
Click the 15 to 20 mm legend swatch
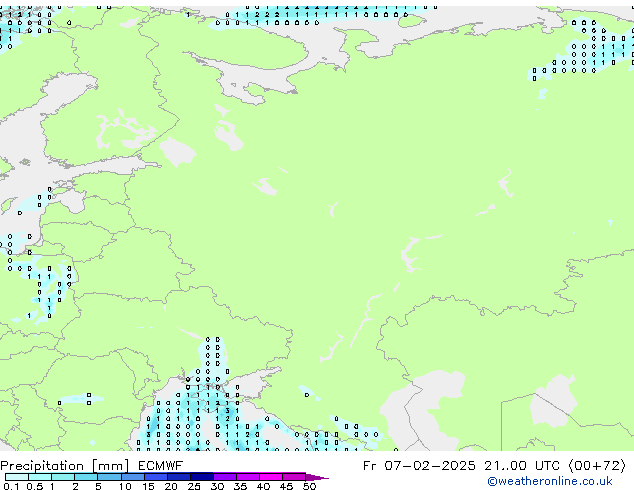(x=156, y=477)
